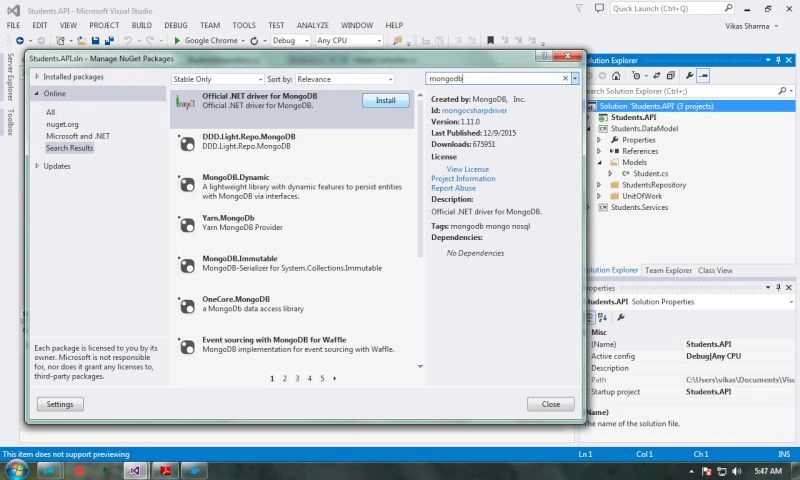
Task: Open the View License link
Action: [467, 169]
